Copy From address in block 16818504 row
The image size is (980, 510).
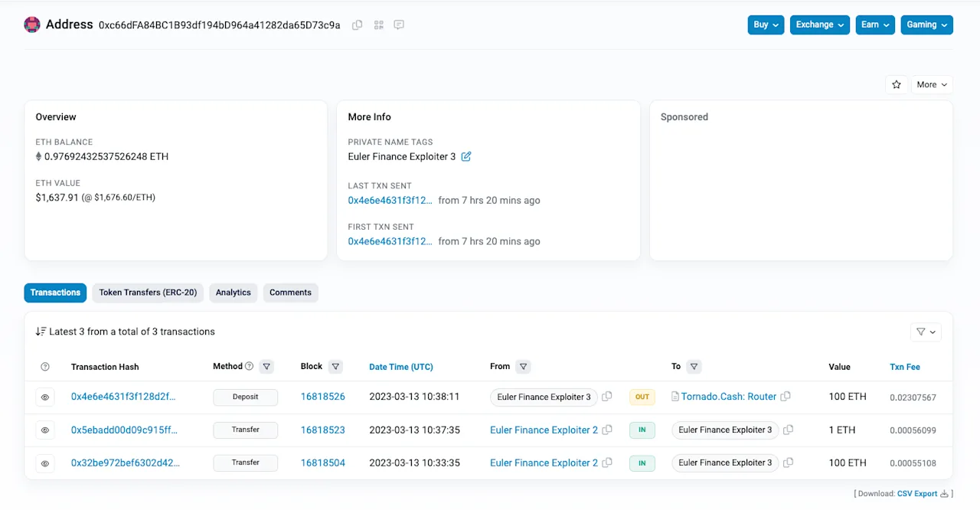pos(607,463)
